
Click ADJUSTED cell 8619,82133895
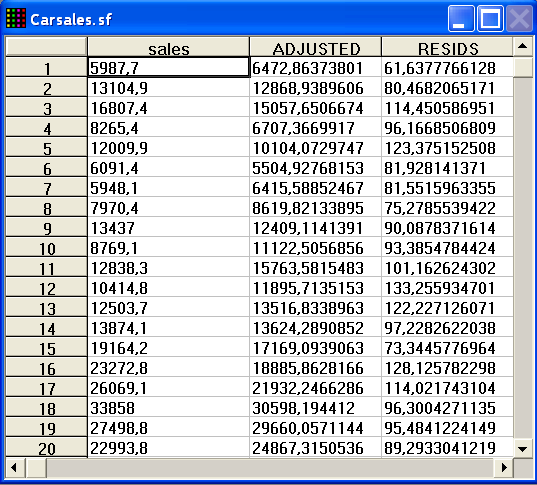[x=315, y=207]
